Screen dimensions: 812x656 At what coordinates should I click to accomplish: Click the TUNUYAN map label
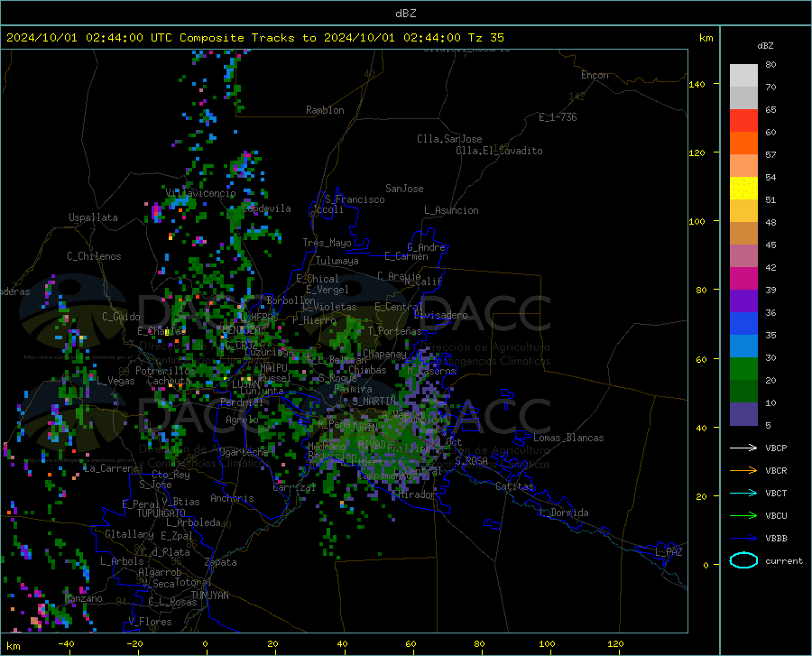(209, 595)
